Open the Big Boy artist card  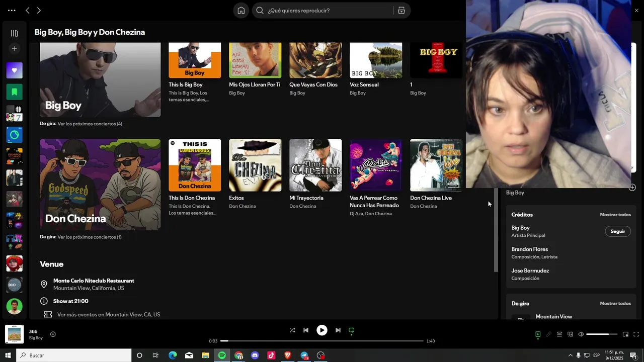pos(100,79)
